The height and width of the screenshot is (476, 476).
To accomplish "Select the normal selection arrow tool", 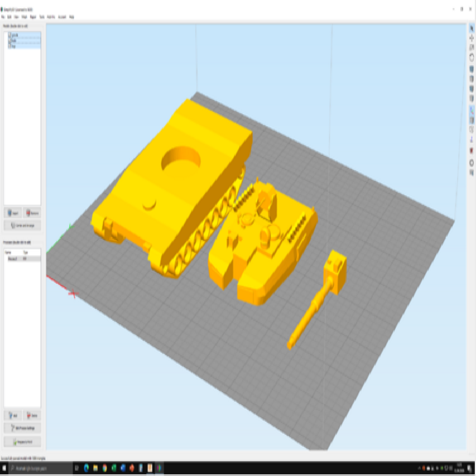I will click(471, 28).
